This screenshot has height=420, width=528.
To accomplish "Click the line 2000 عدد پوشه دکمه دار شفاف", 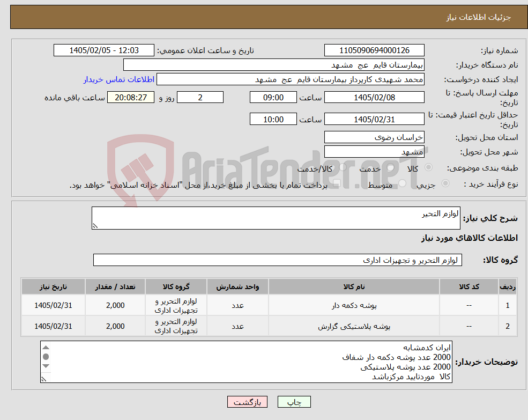I will click(x=396, y=357).
